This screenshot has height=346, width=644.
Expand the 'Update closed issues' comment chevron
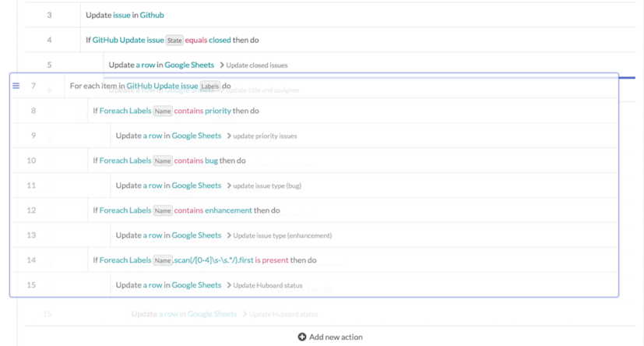[x=222, y=65]
